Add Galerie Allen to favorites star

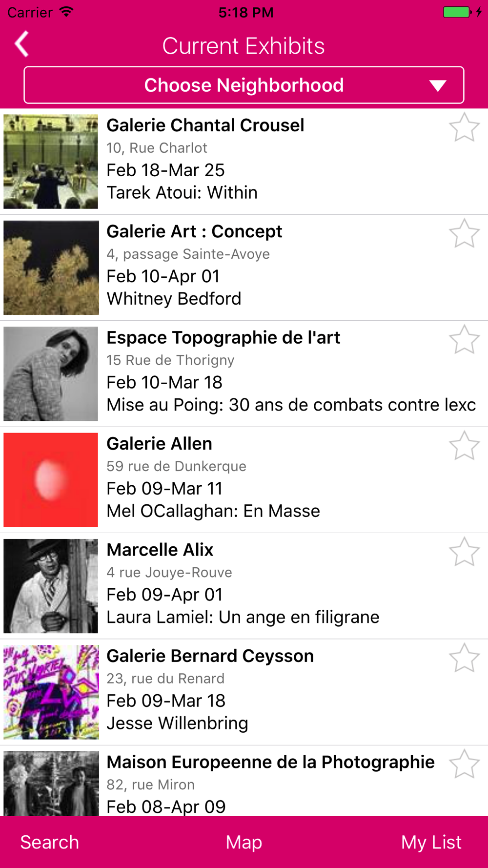pos(464,446)
